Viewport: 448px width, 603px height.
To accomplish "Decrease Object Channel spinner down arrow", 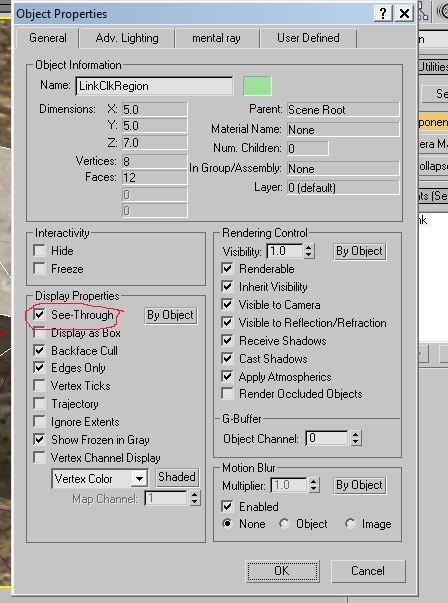I will (356, 442).
